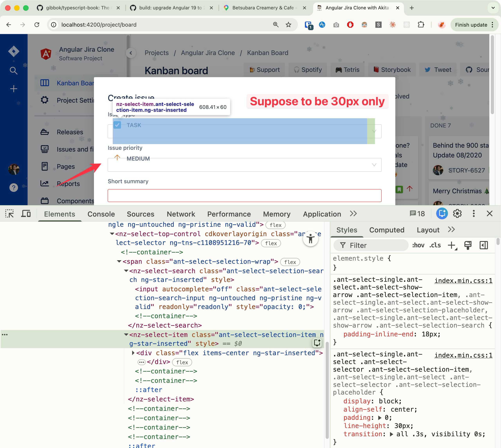The image size is (501, 448).
Task: Bookmark page with the star icon
Action: (x=288, y=25)
